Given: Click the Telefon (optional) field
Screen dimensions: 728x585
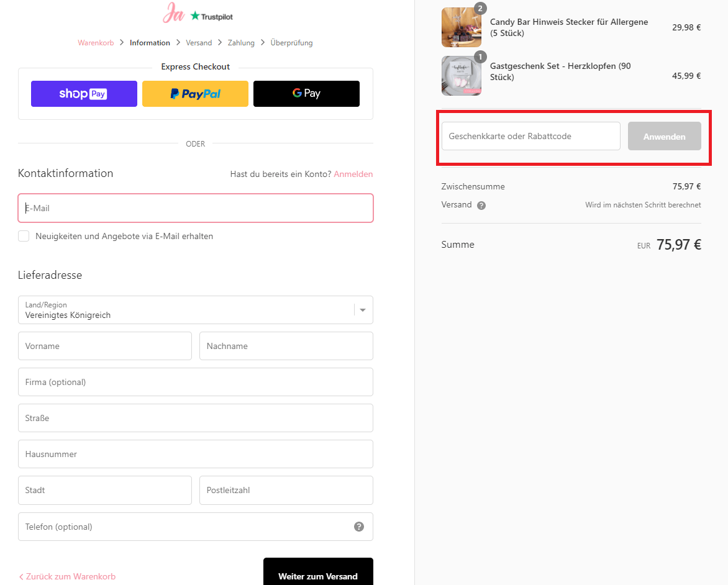Looking at the screenshot, I should pos(196,527).
